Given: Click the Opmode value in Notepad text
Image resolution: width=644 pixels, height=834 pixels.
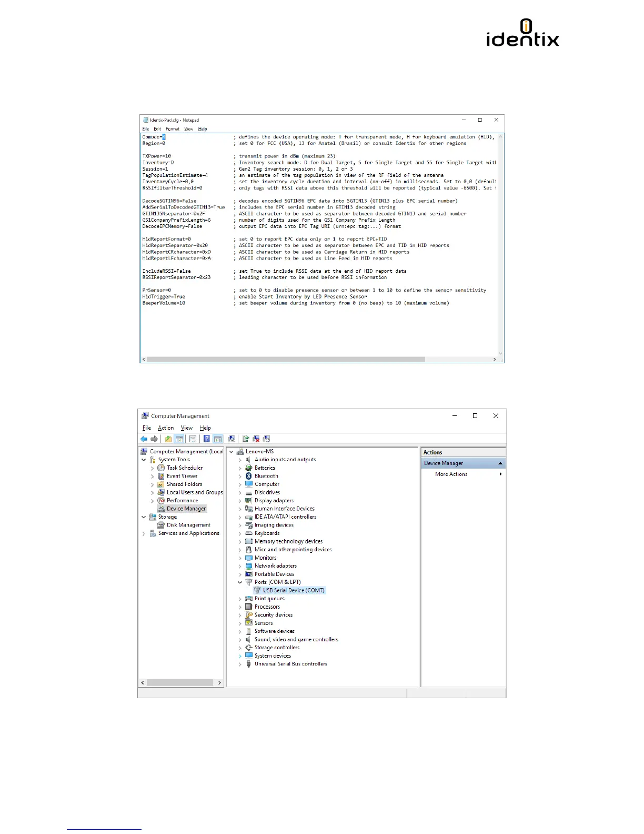Looking at the screenshot, I should pos(164,137).
